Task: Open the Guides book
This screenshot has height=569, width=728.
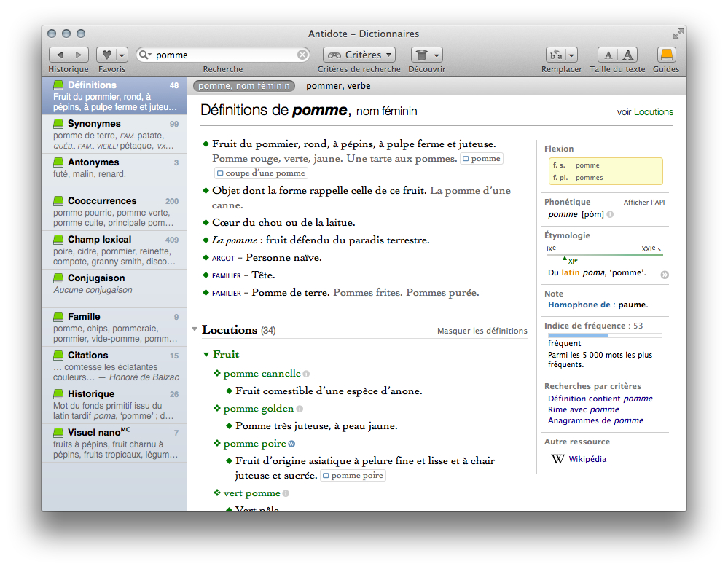Action: (666, 55)
